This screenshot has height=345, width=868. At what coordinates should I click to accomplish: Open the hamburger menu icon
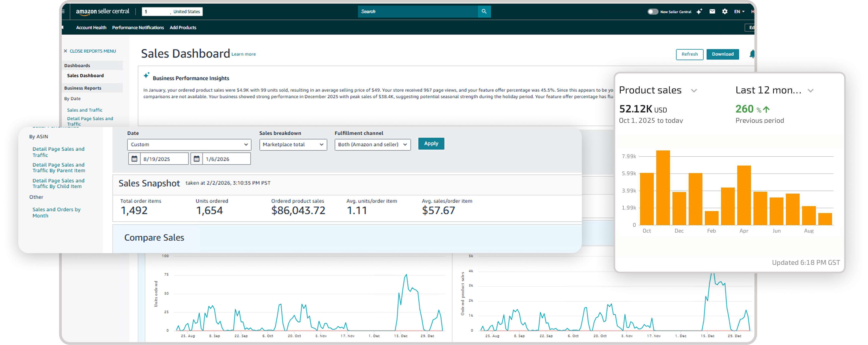pos(64,11)
